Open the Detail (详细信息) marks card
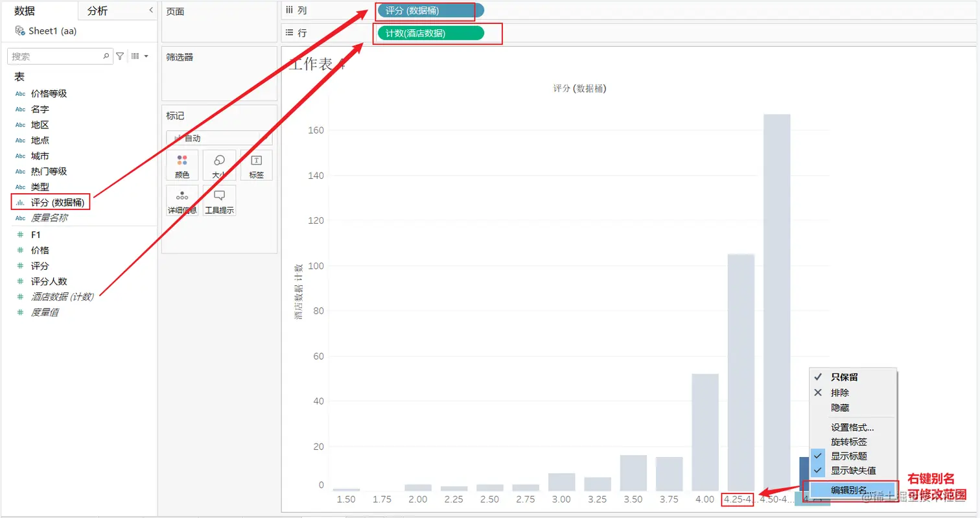 pyautogui.click(x=182, y=200)
